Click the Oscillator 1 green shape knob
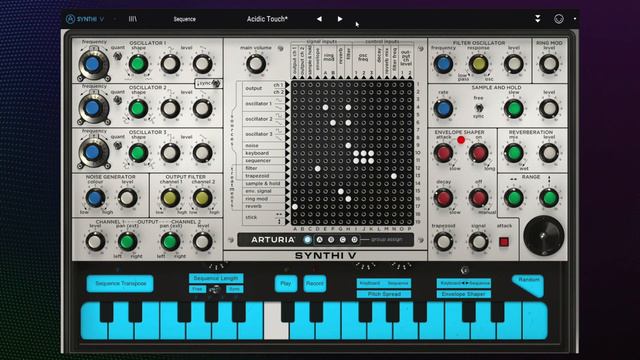This screenshot has height=360, width=640. (138, 64)
